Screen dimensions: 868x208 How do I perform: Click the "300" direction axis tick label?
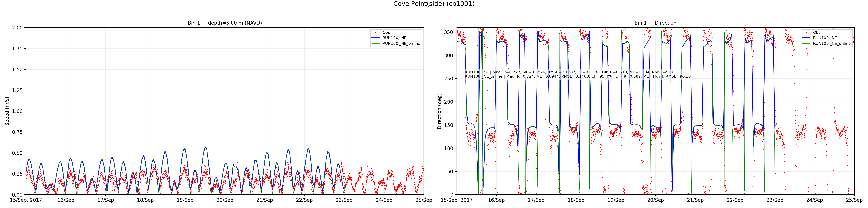[449, 55]
